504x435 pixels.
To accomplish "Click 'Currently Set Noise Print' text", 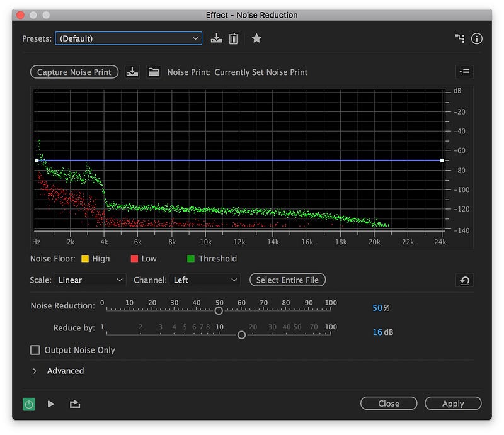I will pos(261,72).
